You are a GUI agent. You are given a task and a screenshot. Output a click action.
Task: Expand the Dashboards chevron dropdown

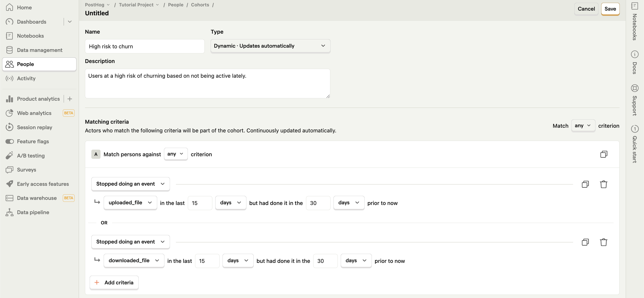70,22
